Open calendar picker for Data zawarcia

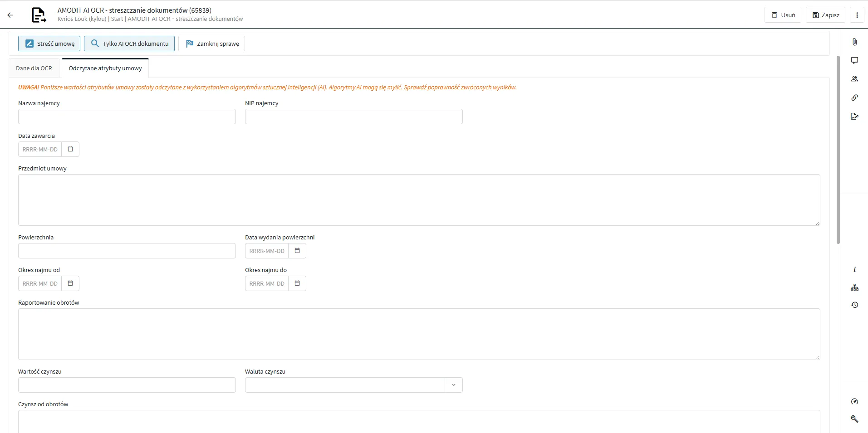coord(70,149)
